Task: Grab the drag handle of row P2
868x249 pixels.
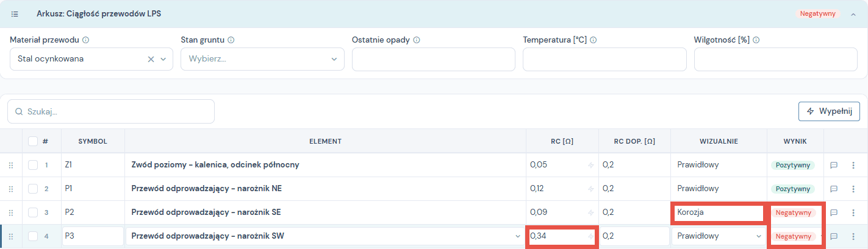Action: tap(10, 212)
